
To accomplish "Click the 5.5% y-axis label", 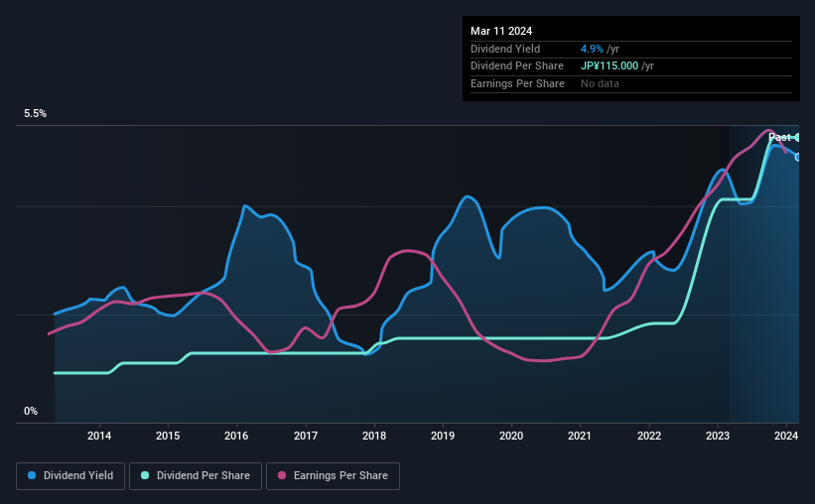I will (36, 114).
